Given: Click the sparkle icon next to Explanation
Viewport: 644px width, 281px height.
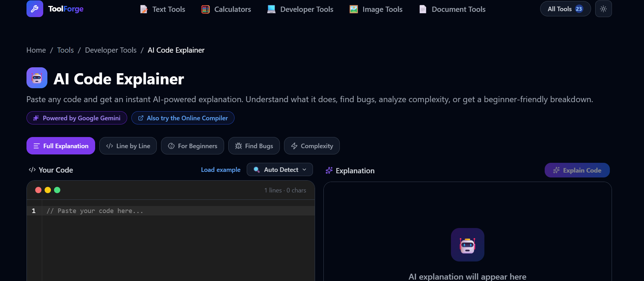Looking at the screenshot, I should 329,170.
